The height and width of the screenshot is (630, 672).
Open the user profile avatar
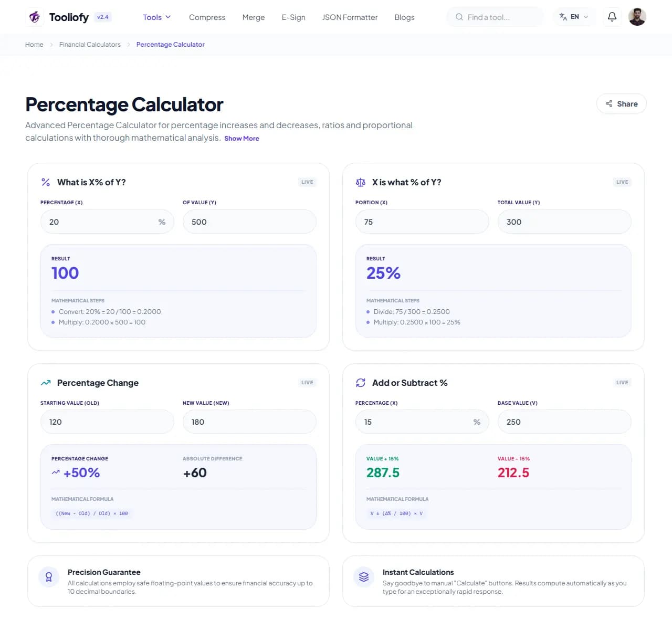click(637, 17)
